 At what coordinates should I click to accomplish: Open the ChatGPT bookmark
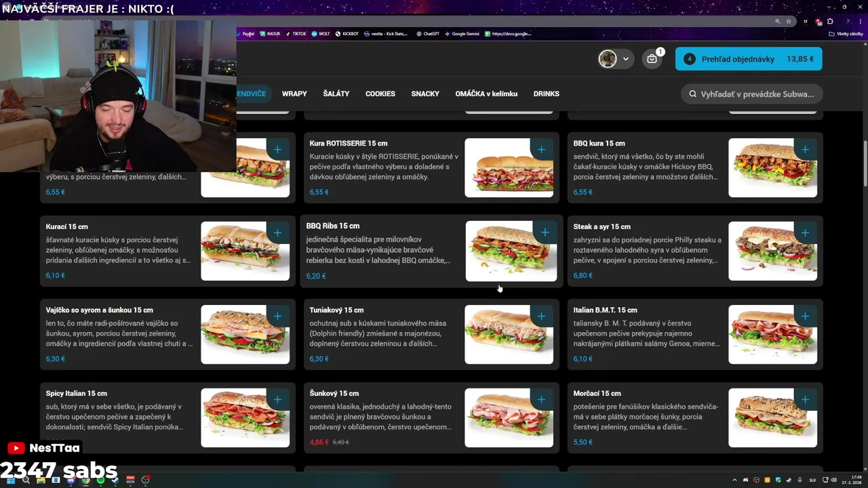tap(428, 33)
